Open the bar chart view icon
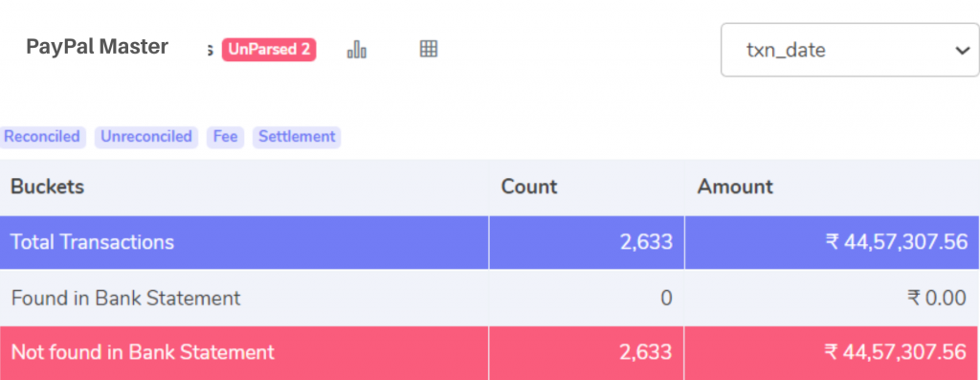 pos(357,49)
